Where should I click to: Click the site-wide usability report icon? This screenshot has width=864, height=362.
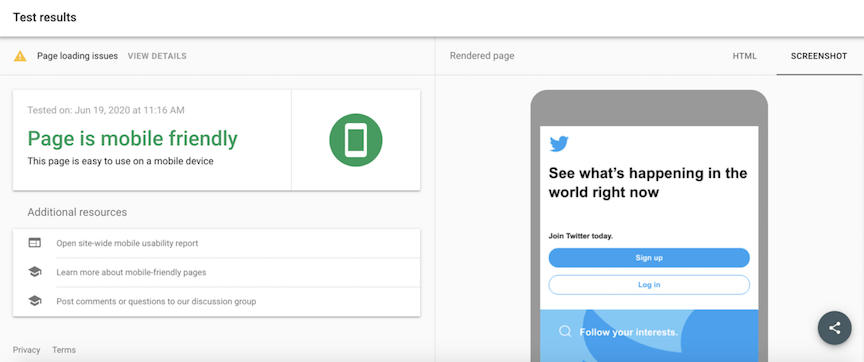click(x=35, y=243)
